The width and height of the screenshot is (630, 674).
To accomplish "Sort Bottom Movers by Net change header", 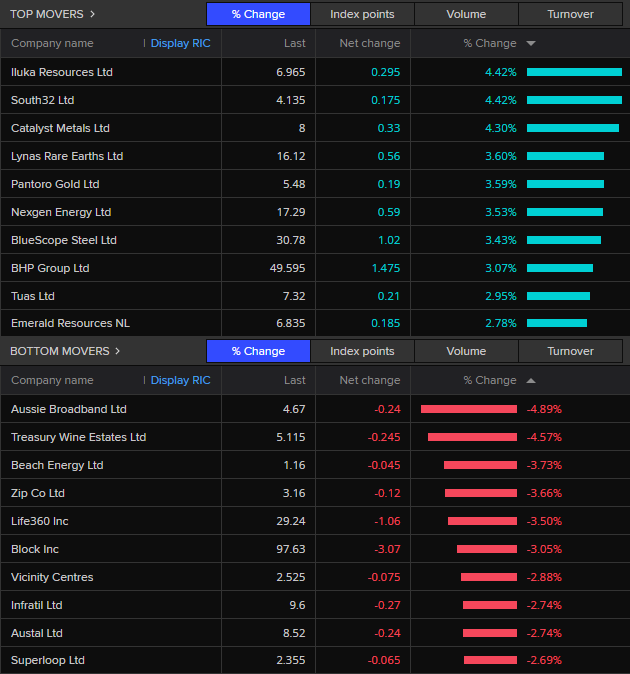I will click(x=369, y=380).
